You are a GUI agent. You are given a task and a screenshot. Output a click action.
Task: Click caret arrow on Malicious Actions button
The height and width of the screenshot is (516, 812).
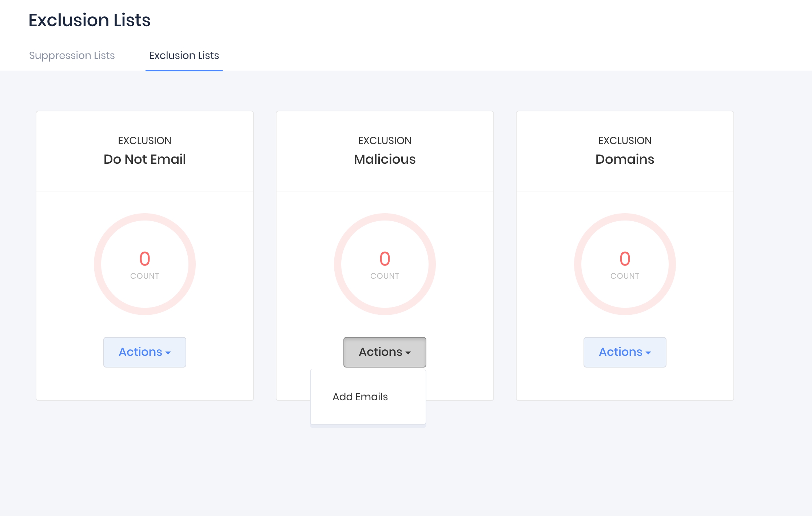pos(408,353)
